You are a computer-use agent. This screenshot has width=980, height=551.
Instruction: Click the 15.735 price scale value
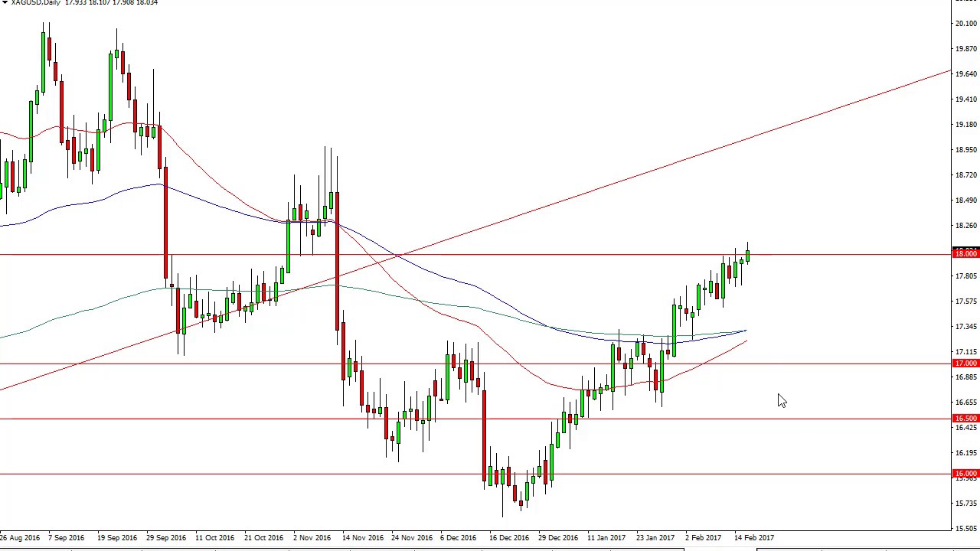tap(965, 504)
